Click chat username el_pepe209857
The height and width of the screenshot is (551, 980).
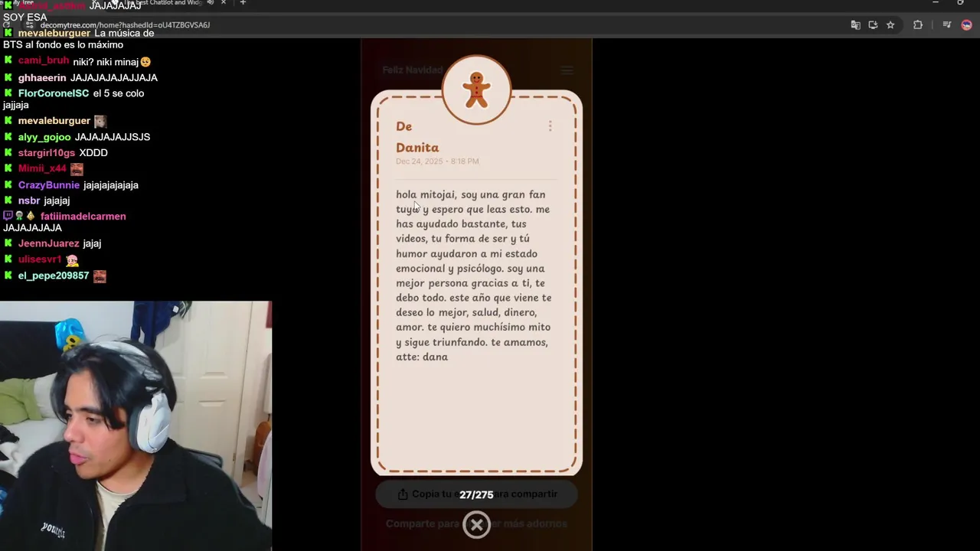click(x=54, y=275)
